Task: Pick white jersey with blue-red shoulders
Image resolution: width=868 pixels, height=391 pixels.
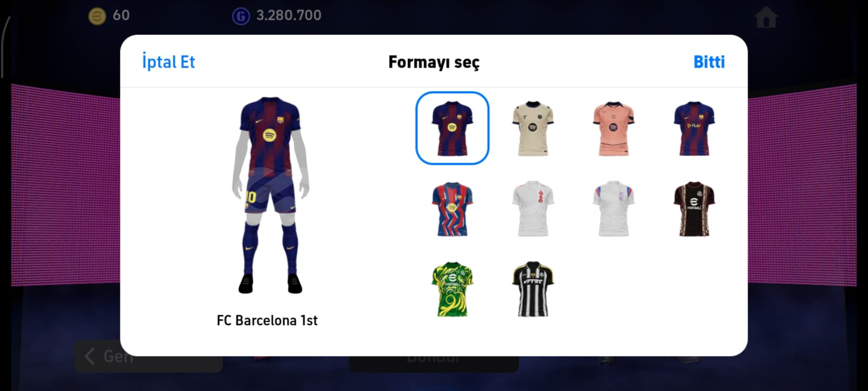Action: tap(613, 209)
